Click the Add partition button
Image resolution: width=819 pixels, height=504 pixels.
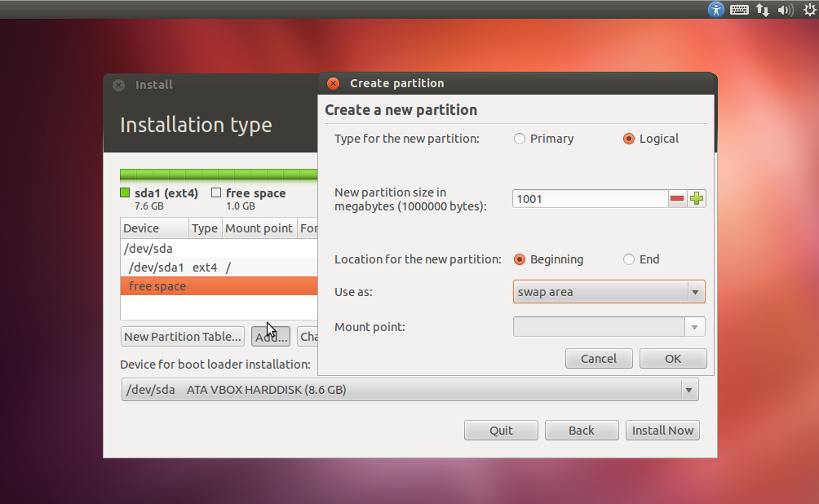pyautogui.click(x=271, y=336)
